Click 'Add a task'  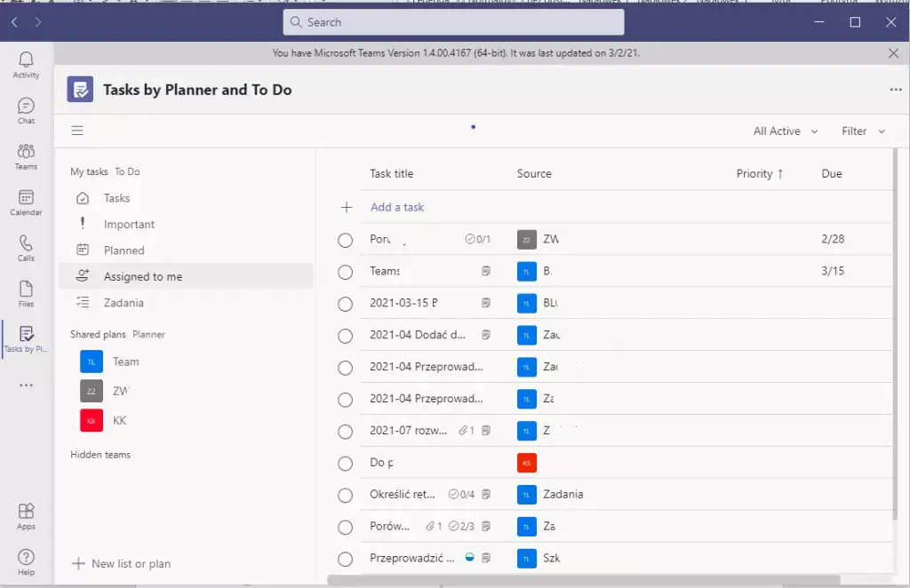(x=397, y=207)
